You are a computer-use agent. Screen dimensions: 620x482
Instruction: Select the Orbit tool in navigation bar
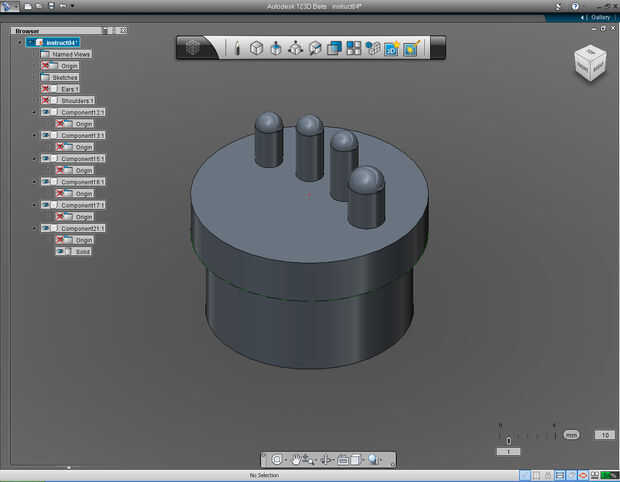click(x=327, y=459)
